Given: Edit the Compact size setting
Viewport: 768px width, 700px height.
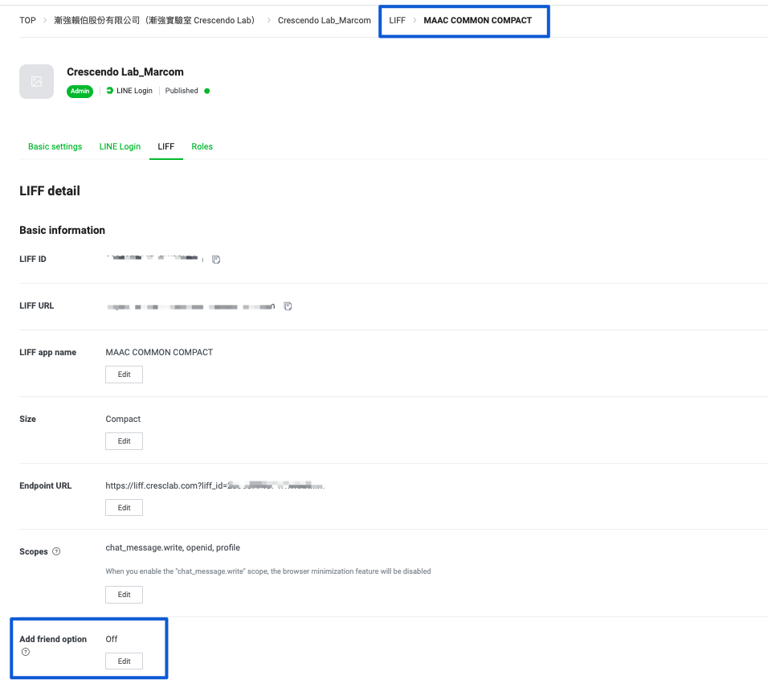Looking at the screenshot, I should [124, 441].
